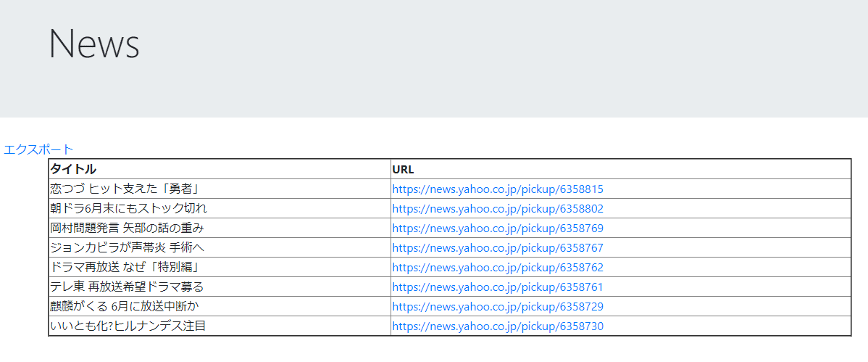Select the ドラマ再放送 なぜ「特別編」 title cell
This screenshot has height=362, width=868.
(x=125, y=267)
